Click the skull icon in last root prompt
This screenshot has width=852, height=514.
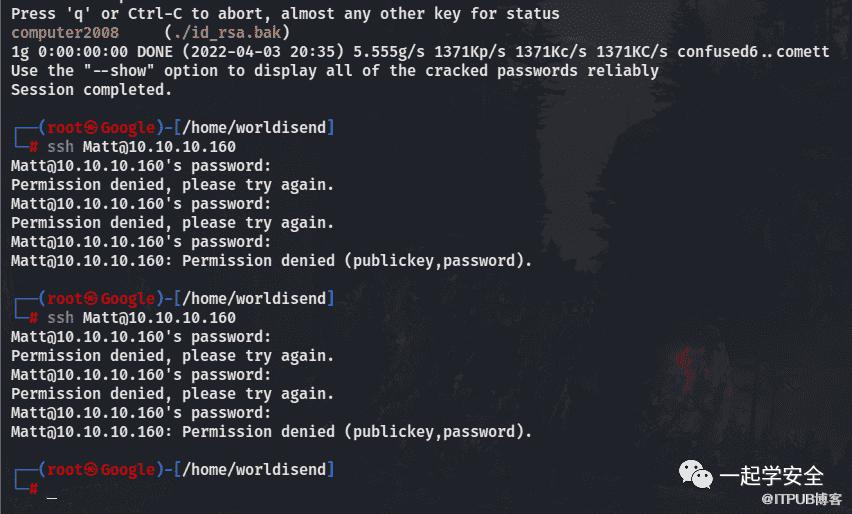[91, 470]
